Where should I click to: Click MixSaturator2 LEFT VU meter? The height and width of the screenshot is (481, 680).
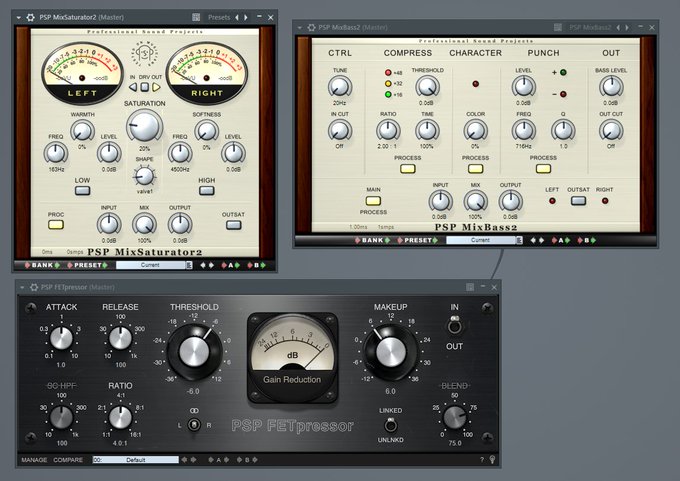[82, 73]
